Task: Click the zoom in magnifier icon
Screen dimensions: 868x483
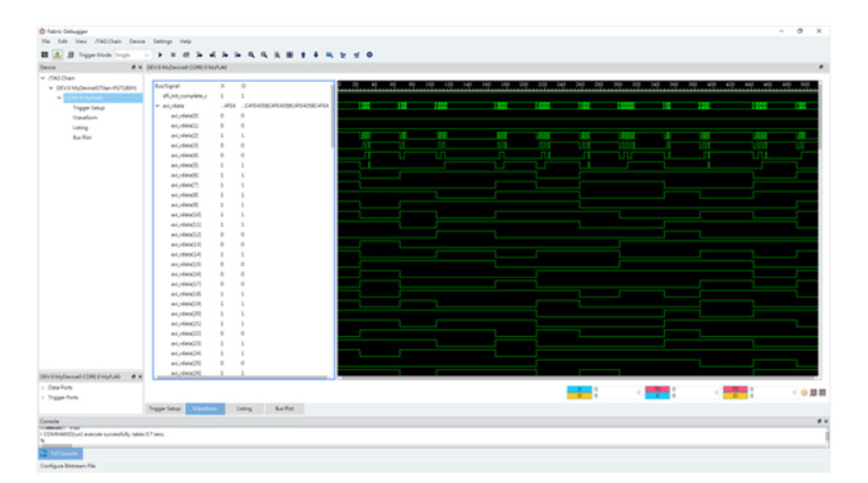Action: (x=251, y=54)
